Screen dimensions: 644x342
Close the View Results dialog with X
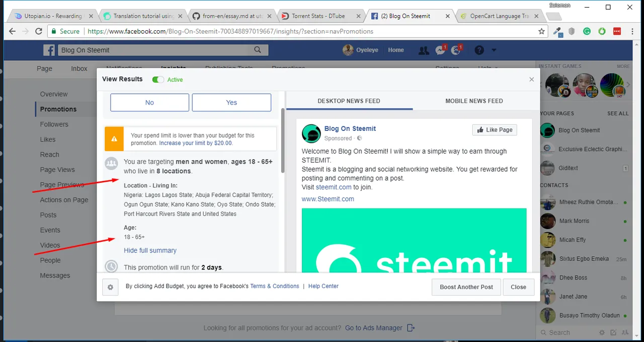[531, 79]
